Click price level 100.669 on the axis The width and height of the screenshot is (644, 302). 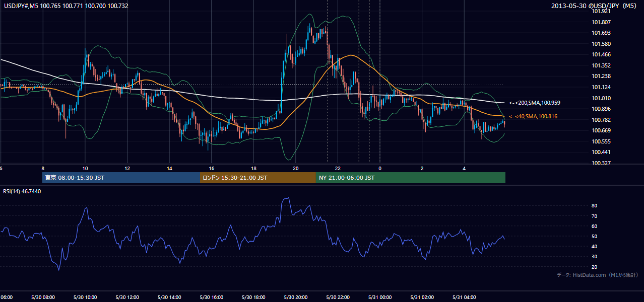point(601,130)
